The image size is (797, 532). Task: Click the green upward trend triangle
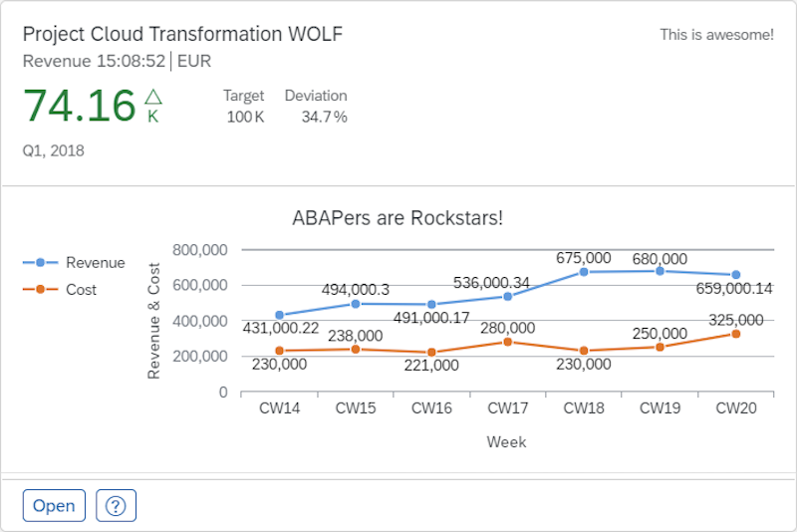point(152,97)
